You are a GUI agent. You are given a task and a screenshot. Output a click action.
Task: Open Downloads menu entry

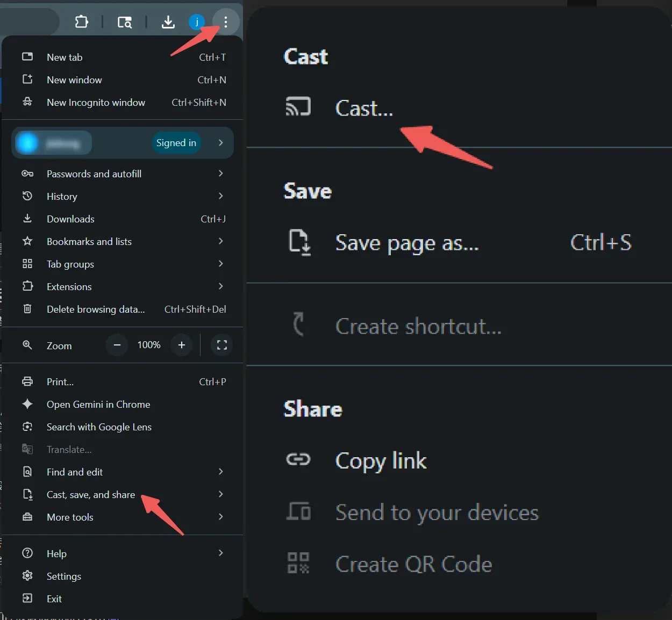pos(123,219)
